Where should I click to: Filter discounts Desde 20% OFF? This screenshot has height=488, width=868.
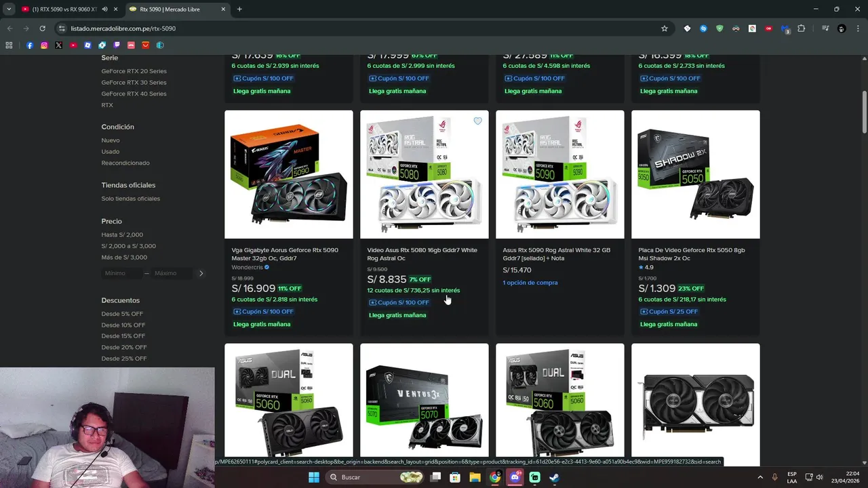(x=124, y=347)
